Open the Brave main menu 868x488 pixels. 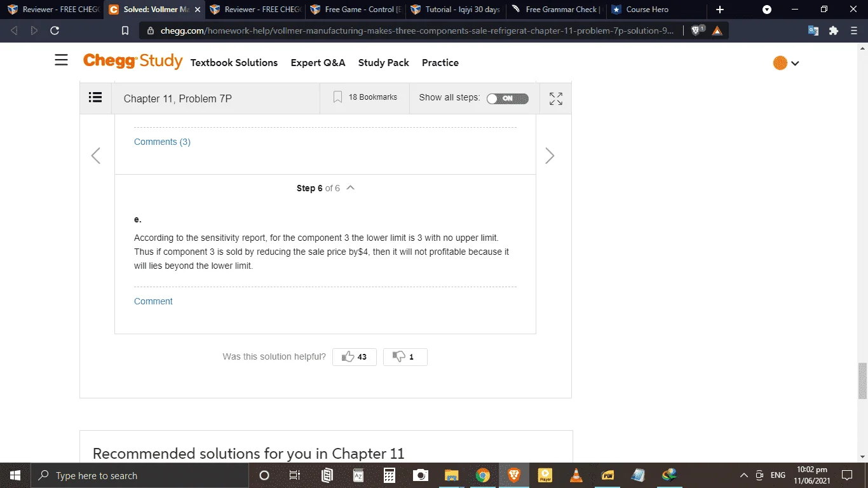pos(853,30)
